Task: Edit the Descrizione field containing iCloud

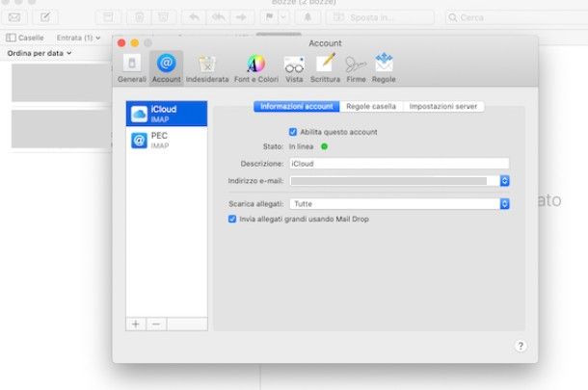Action: 399,164
